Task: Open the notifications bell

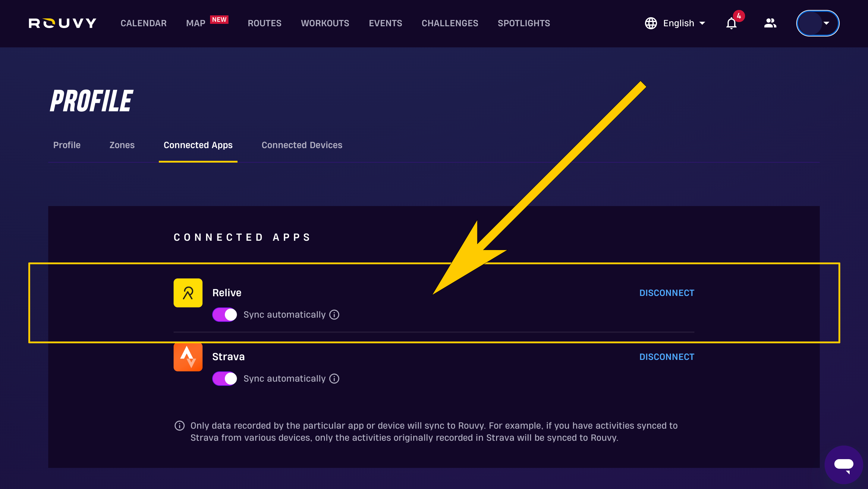Action: click(731, 23)
